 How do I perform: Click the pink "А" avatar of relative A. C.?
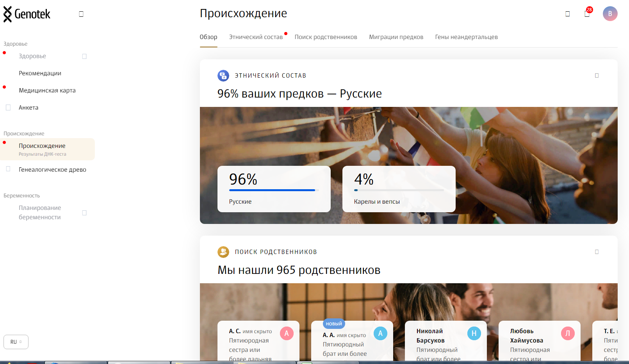pos(287,333)
